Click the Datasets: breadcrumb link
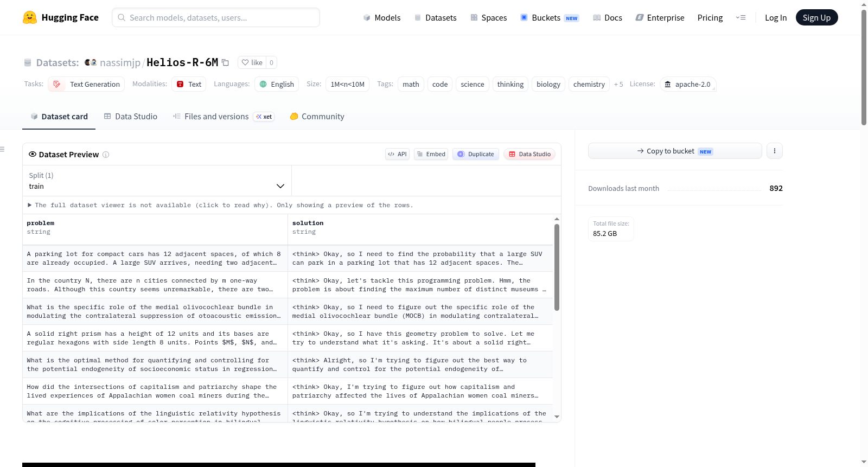 [58, 62]
